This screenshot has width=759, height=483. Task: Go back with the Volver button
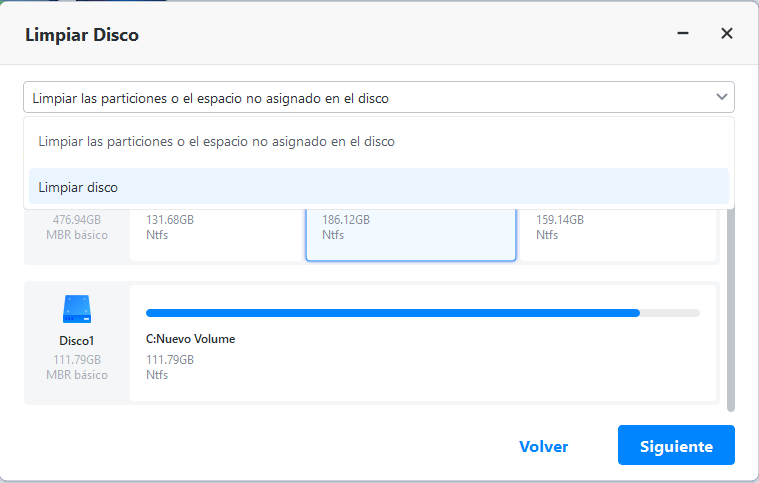point(544,447)
